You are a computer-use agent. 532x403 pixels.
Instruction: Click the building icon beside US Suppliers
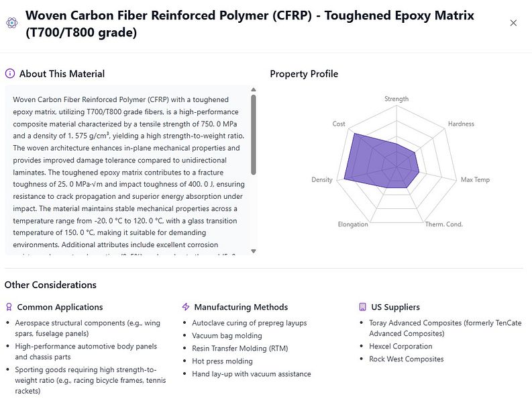click(363, 307)
